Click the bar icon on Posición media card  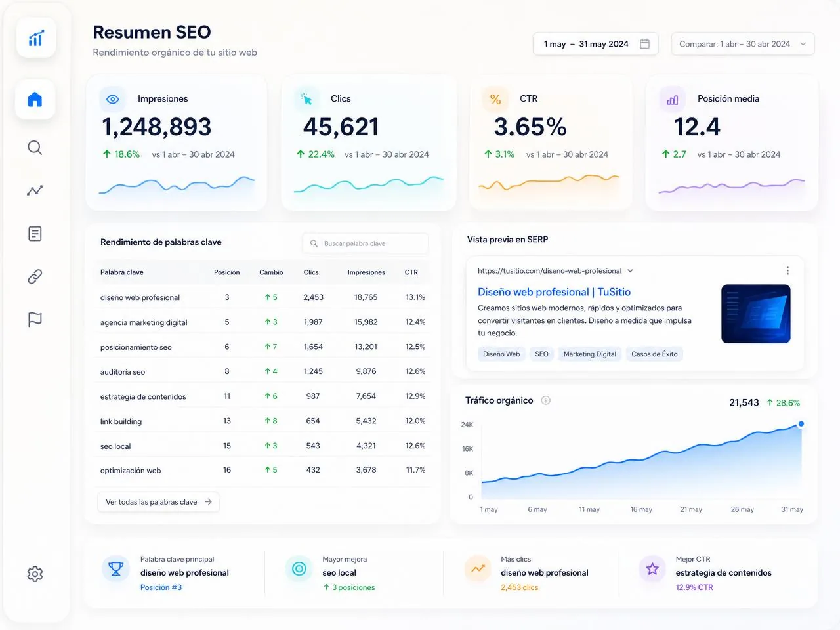click(x=673, y=100)
